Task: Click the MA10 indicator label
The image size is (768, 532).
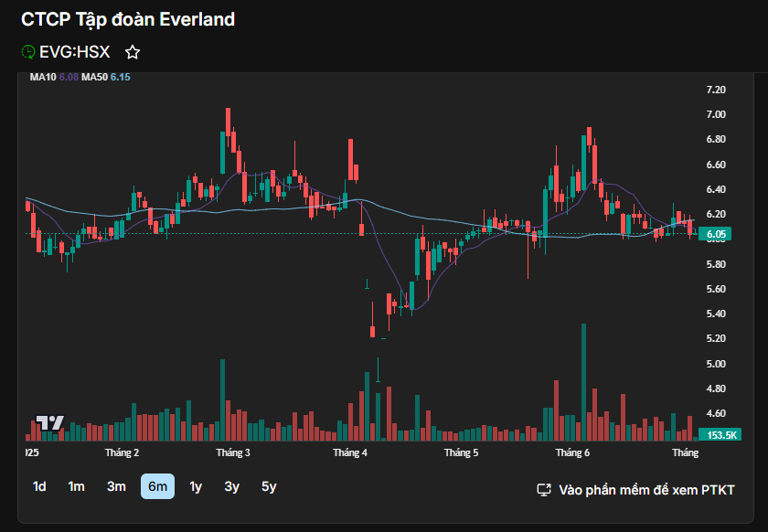Action: pos(42,78)
